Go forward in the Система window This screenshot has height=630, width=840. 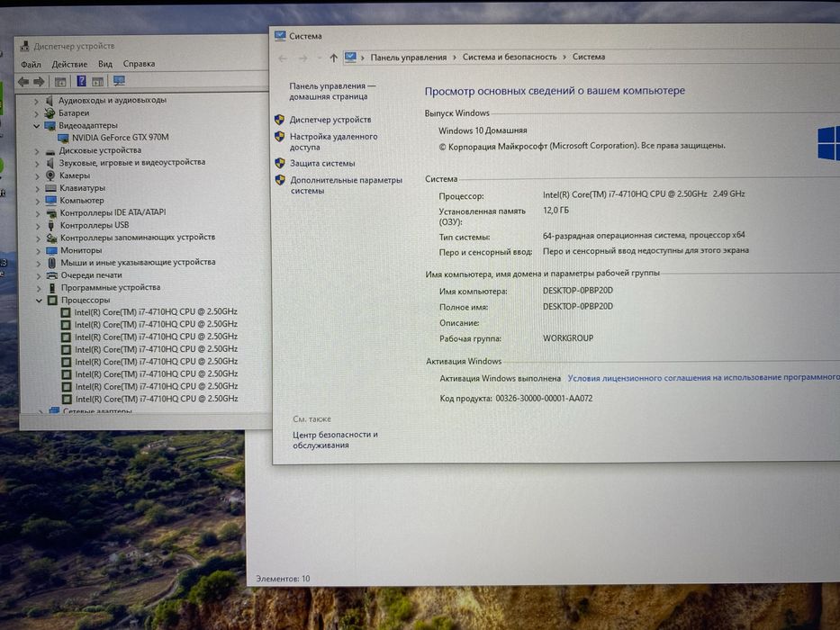click(x=303, y=58)
